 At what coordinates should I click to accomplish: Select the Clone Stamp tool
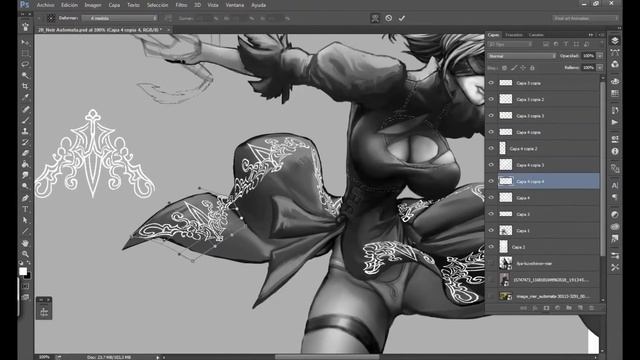pyautogui.click(x=25, y=131)
